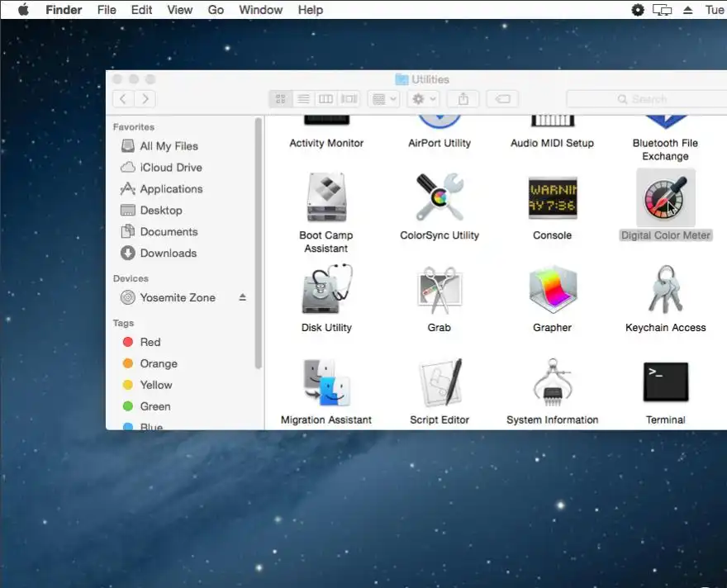Select the Green tag
The height and width of the screenshot is (588, 727).
coord(147,405)
